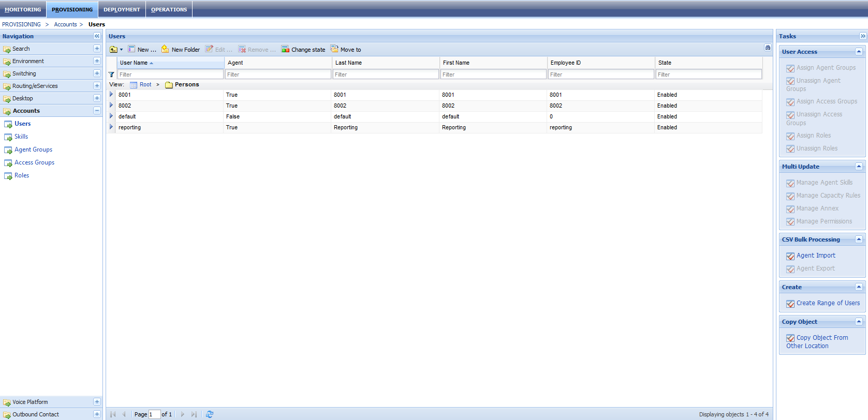The width and height of the screenshot is (868, 420).
Task: Click the Change state toolbar icon
Action: 285,49
